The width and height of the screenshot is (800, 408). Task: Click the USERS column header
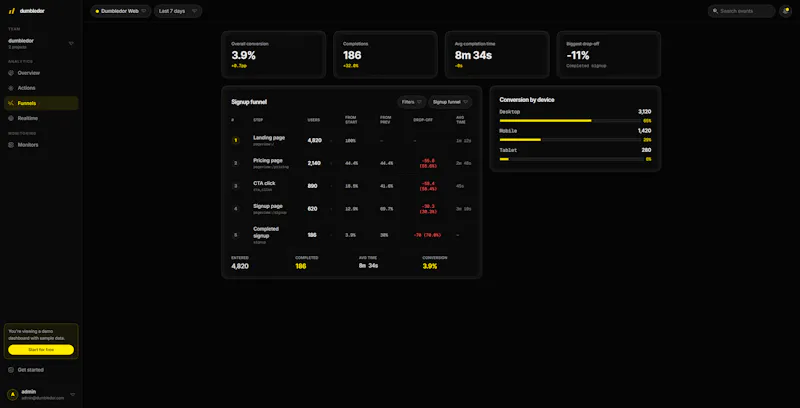pos(313,120)
